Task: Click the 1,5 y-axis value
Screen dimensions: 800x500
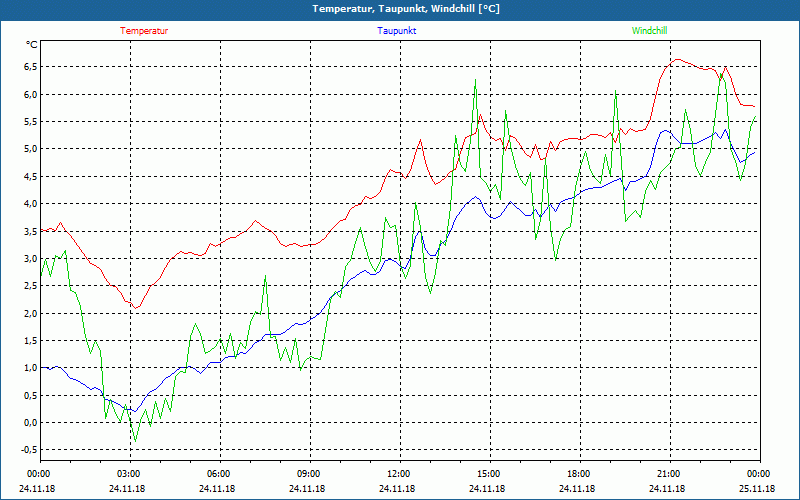Action: pyautogui.click(x=31, y=341)
